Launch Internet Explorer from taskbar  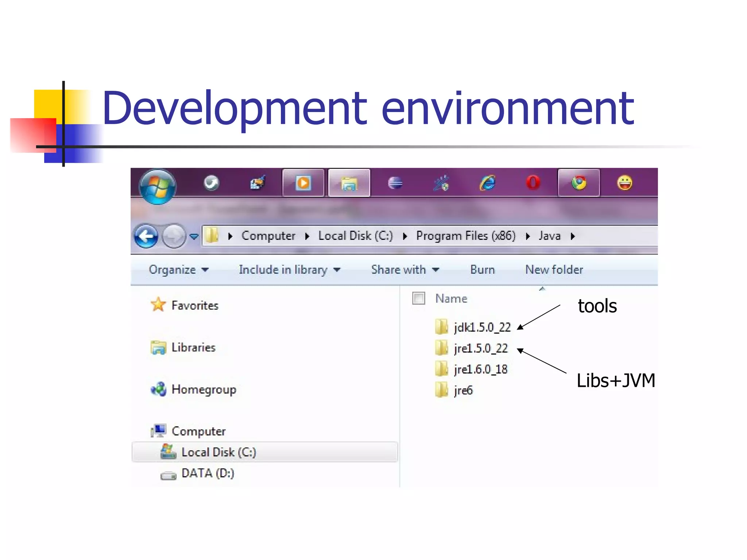coord(487,183)
